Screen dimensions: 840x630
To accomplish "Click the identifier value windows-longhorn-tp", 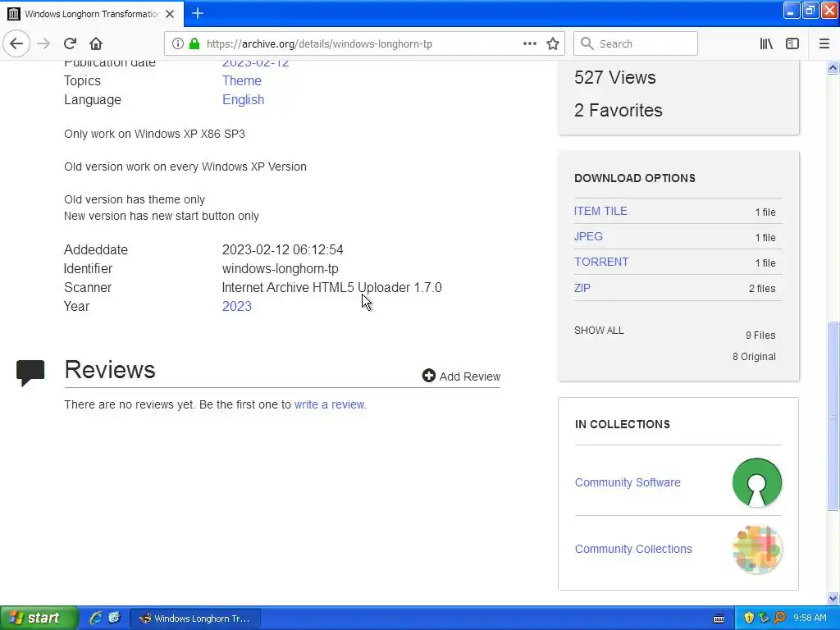I will pos(281,268).
